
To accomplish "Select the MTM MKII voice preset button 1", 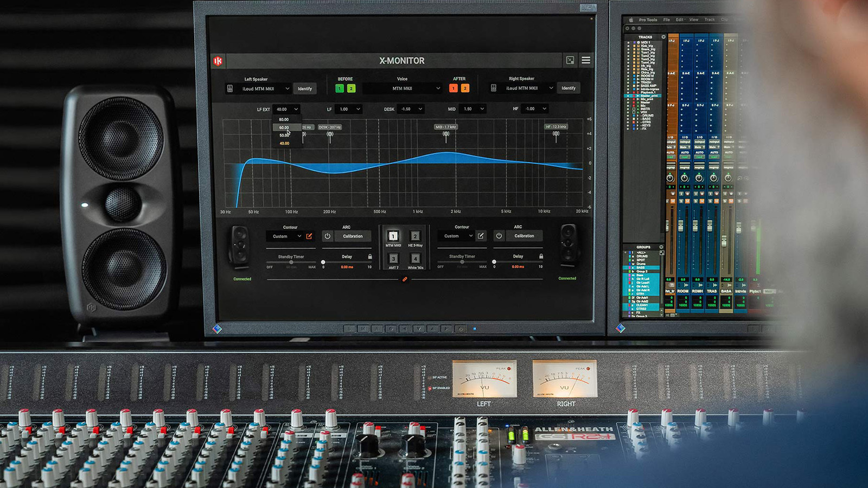I will click(x=393, y=236).
